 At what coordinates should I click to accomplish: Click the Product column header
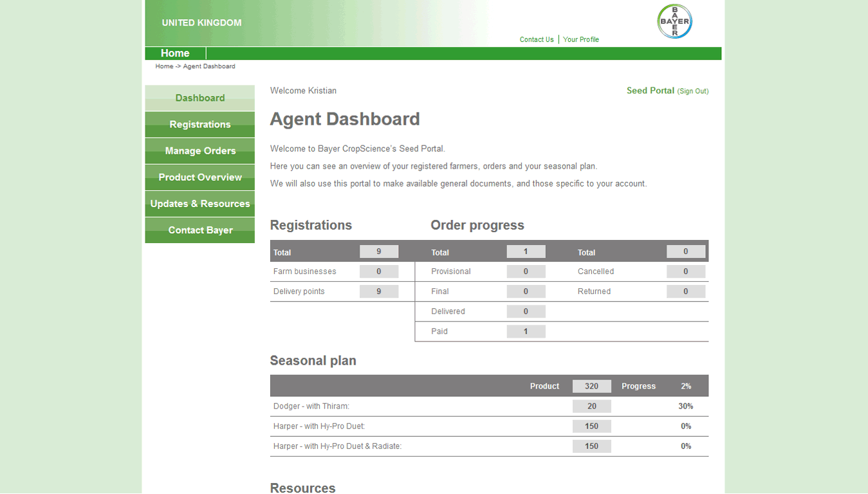pos(544,387)
